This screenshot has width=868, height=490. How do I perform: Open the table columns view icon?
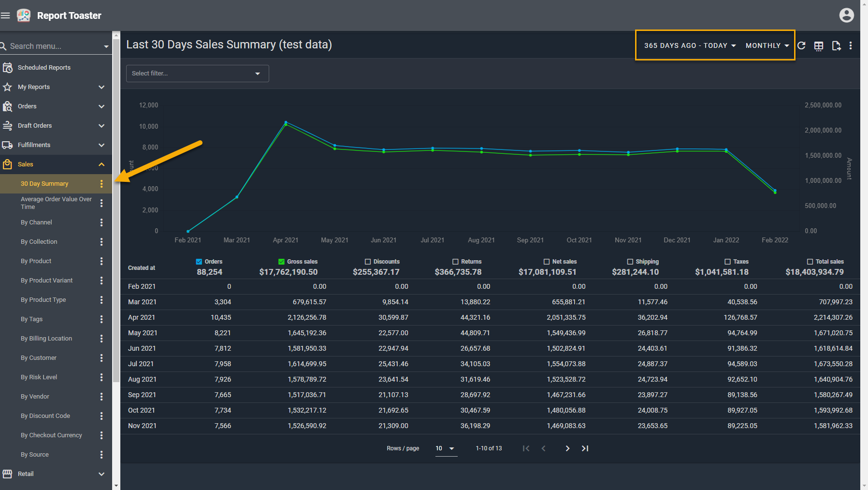(x=819, y=46)
